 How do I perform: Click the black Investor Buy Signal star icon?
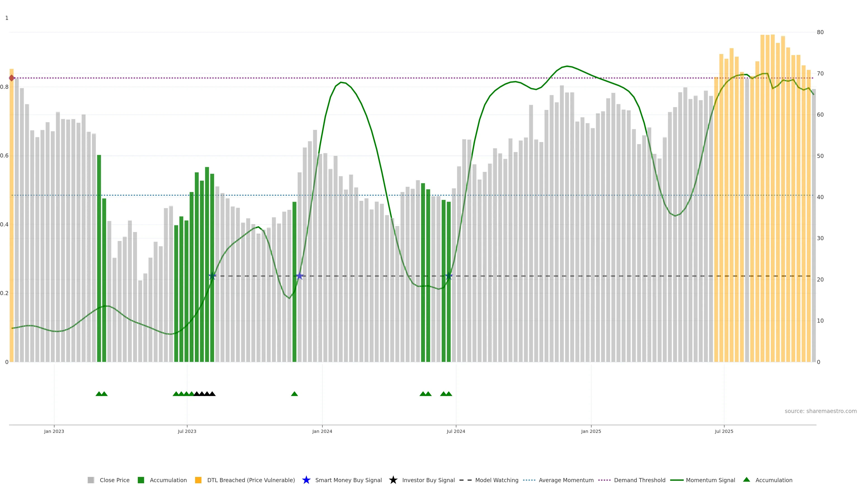click(x=393, y=480)
